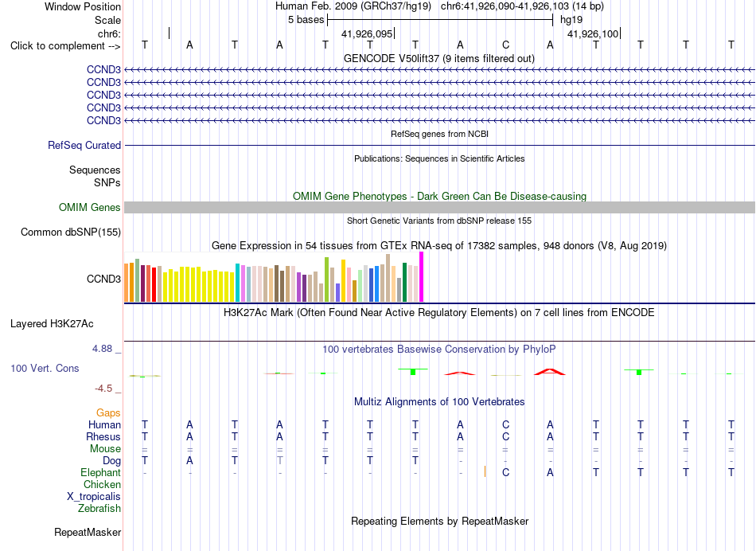Click the RepeatMasker track label

(x=88, y=532)
